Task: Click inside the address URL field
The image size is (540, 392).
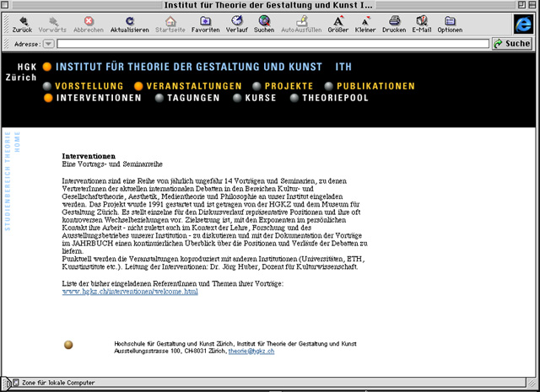Action: [253, 44]
